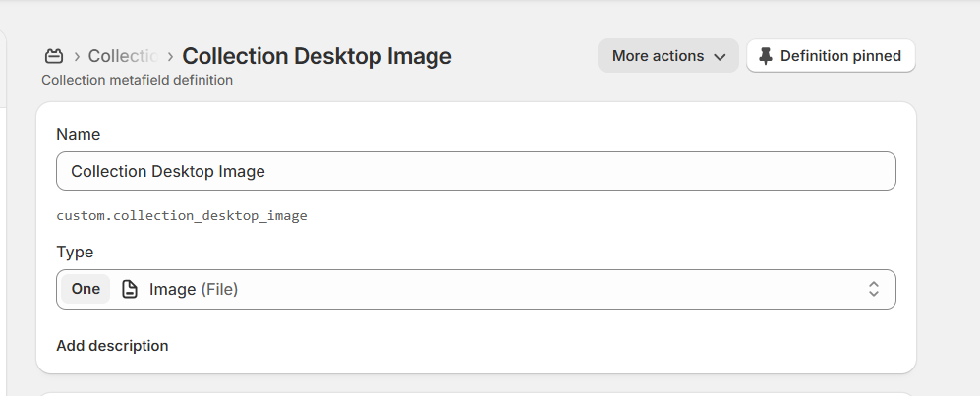Open the More actions dropdown

click(x=667, y=56)
